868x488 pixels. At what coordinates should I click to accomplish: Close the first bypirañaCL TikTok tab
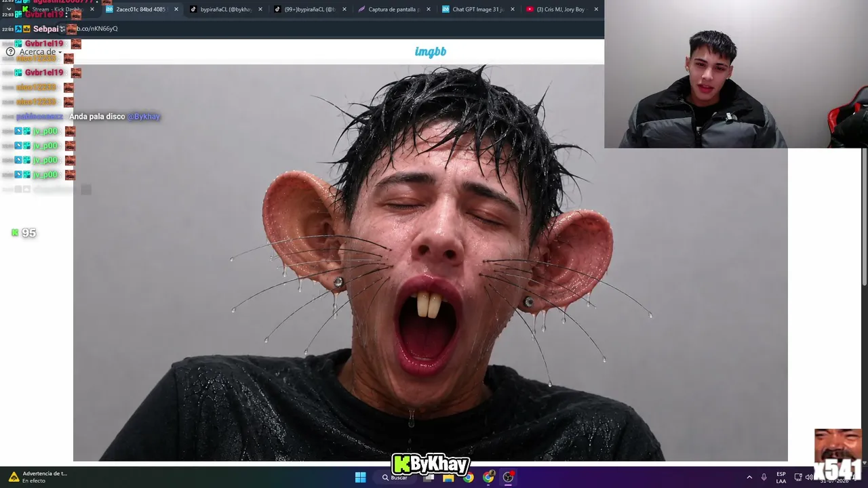(260, 9)
